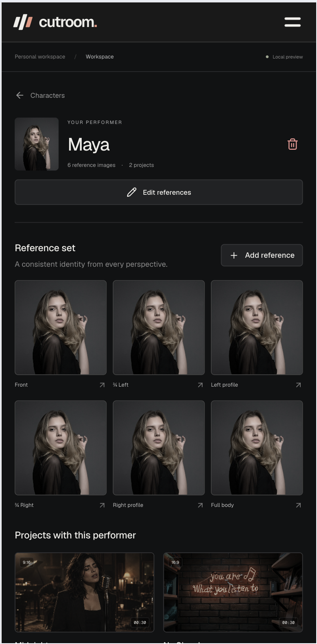Viewport: 317px width, 644px height.
Task: Open Maya's avatar thumbnail
Action: pyautogui.click(x=37, y=144)
